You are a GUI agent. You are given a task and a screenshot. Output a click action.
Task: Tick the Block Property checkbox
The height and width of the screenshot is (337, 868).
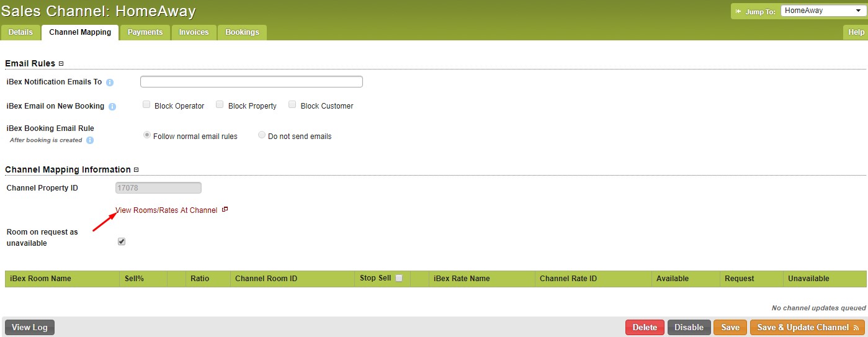point(220,105)
